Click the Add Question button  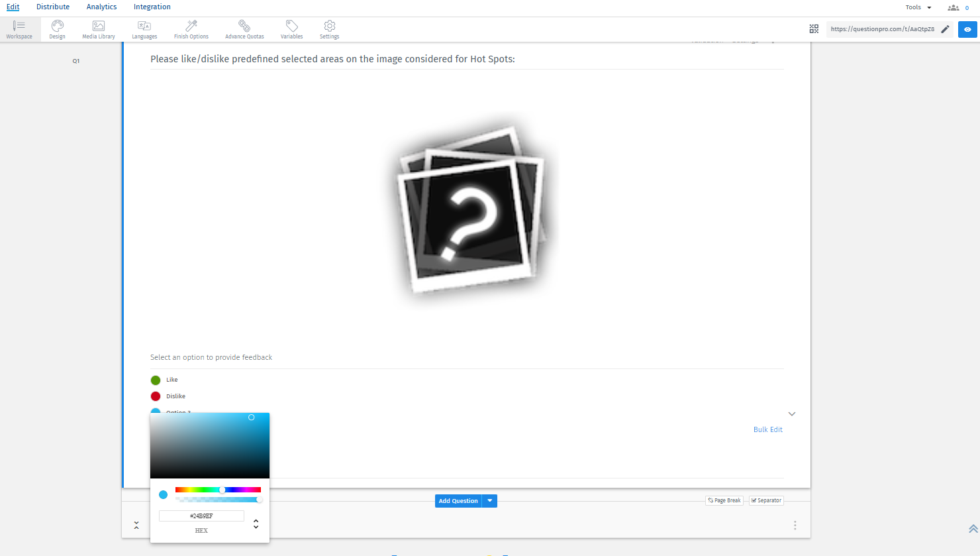pos(458,501)
